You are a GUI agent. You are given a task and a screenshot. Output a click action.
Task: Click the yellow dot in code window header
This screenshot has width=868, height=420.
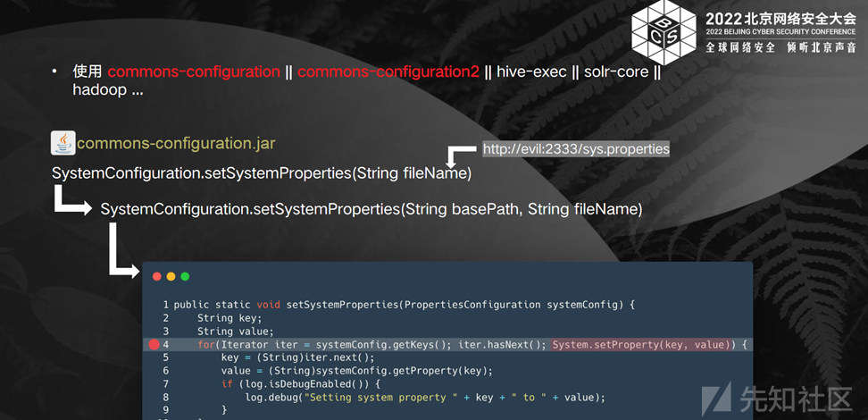(171, 276)
